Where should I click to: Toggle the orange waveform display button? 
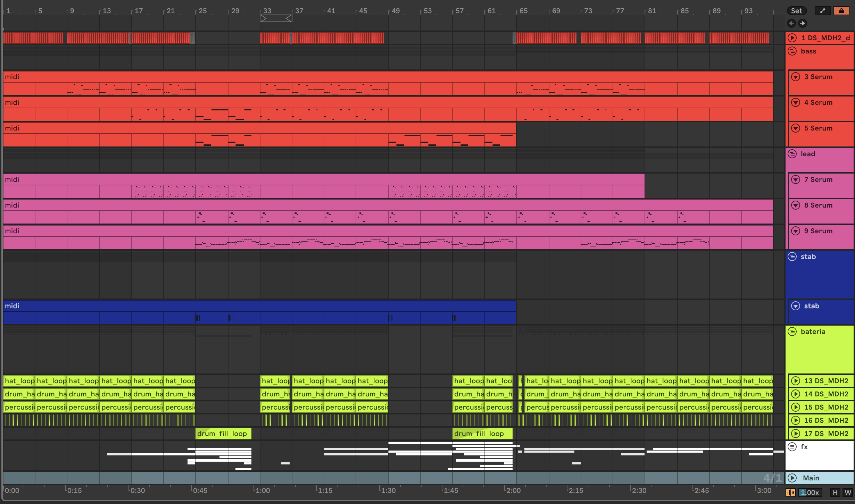pyautogui.click(x=791, y=493)
